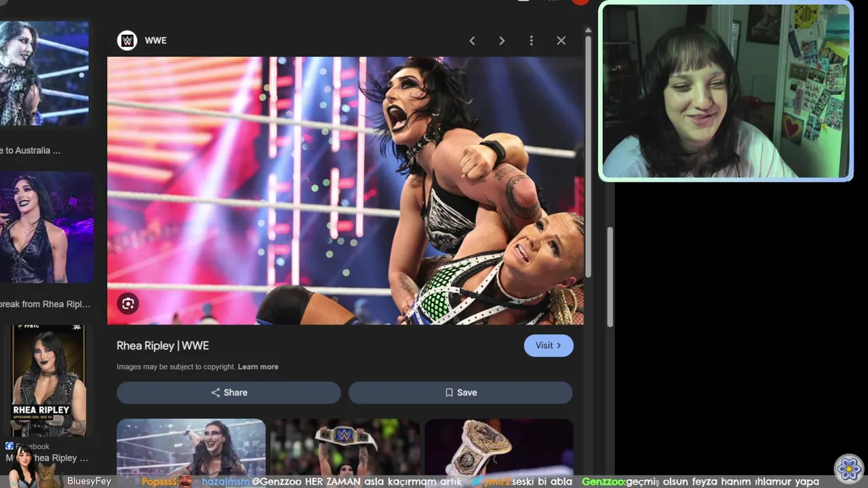Open the Rhea Ripley | WWE title link
This screenshot has width=868, height=488.
click(x=163, y=346)
